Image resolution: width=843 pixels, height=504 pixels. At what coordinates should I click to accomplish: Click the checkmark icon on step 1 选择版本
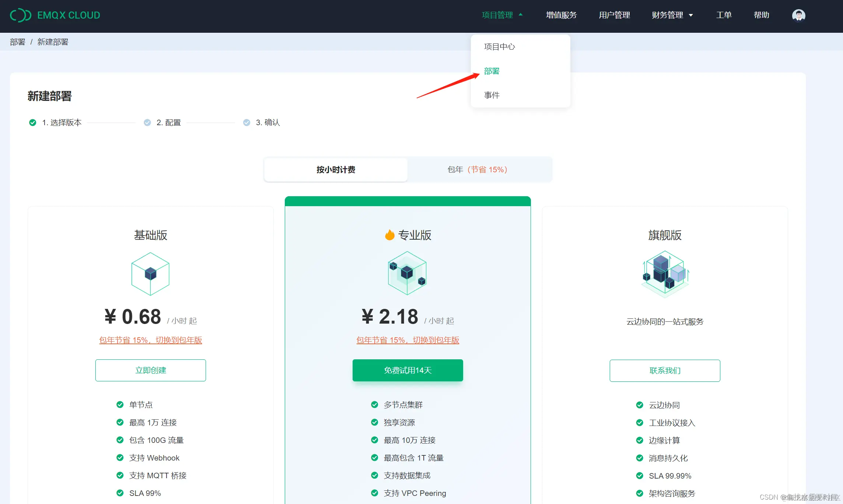[x=32, y=122]
